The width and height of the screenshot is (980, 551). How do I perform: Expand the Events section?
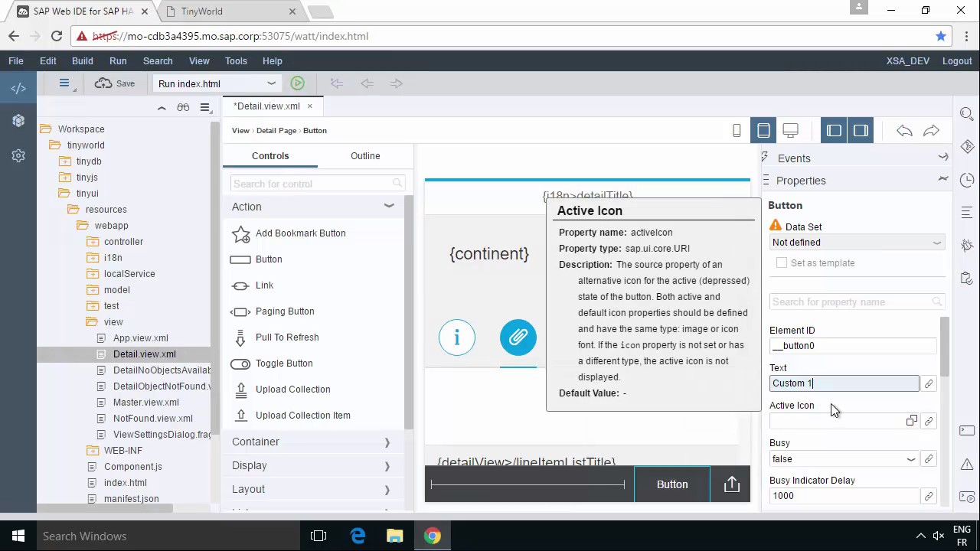(x=943, y=157)
